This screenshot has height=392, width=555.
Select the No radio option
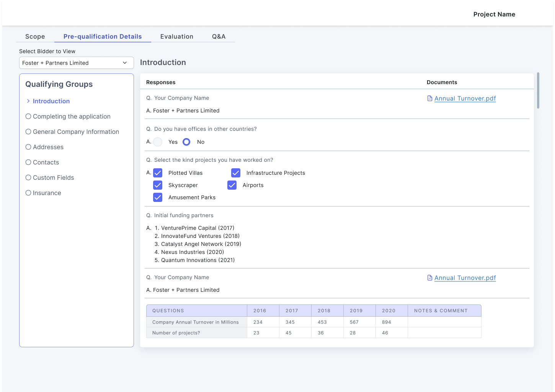pyautogui.click(x=186, y=142)
